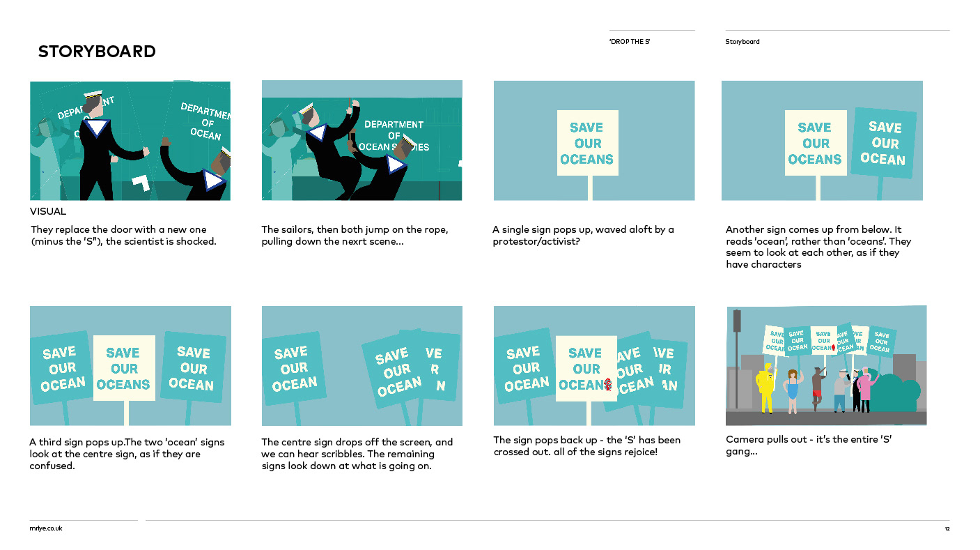This screenshot has height=550, width=980.
Task: Open the crossed-out 'S' sign frame
Action: tap(594, 366)
